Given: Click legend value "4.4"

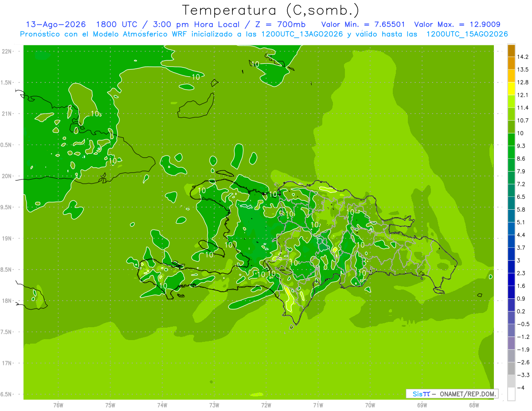Looking at the screenshot, I should [x=521, y=235].
